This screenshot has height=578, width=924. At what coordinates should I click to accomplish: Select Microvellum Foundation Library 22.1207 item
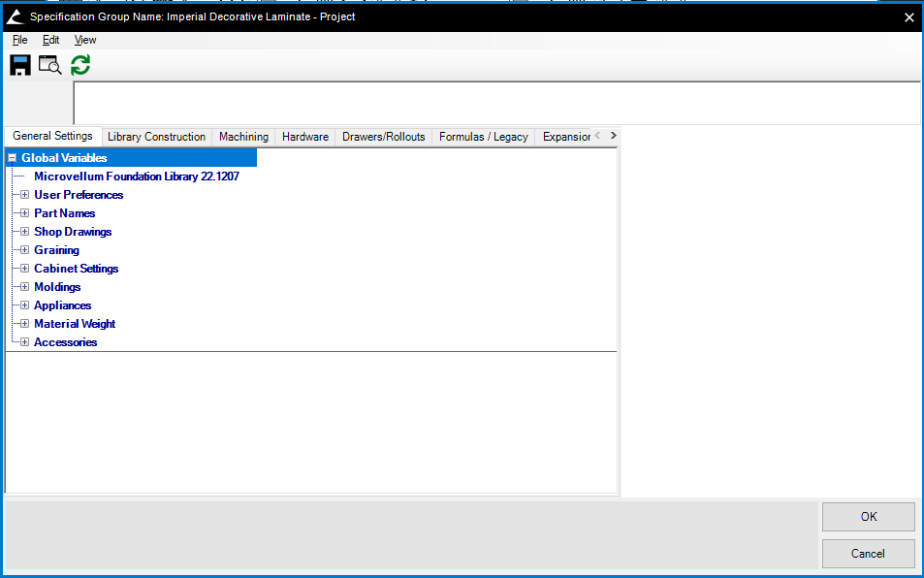coord(136,177)
